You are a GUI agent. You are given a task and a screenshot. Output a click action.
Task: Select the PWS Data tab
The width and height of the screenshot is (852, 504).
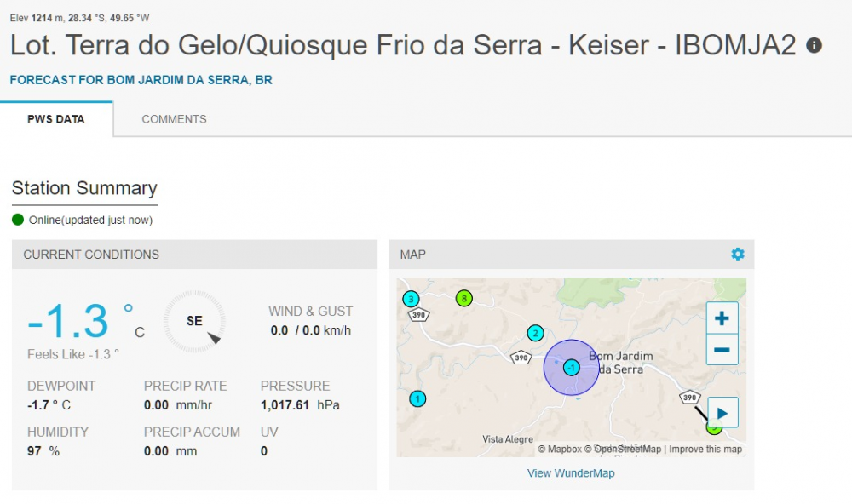56,119
